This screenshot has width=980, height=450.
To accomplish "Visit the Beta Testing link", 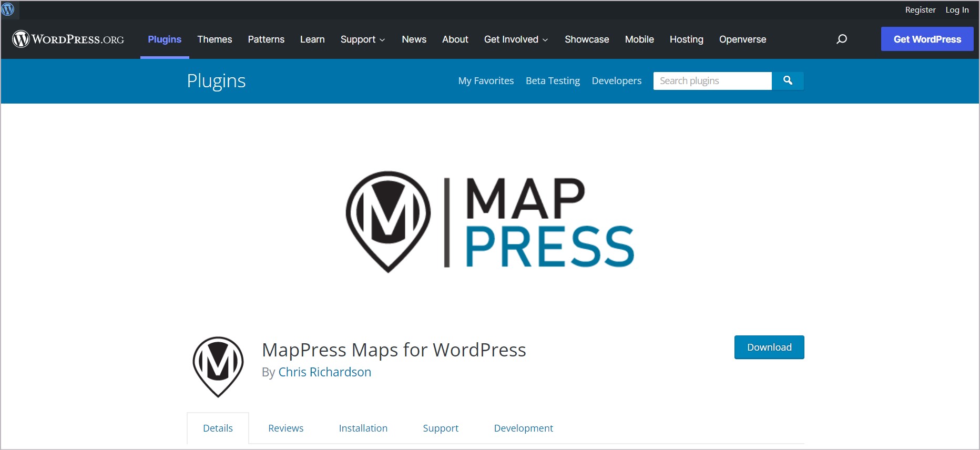I will [553, 80].
